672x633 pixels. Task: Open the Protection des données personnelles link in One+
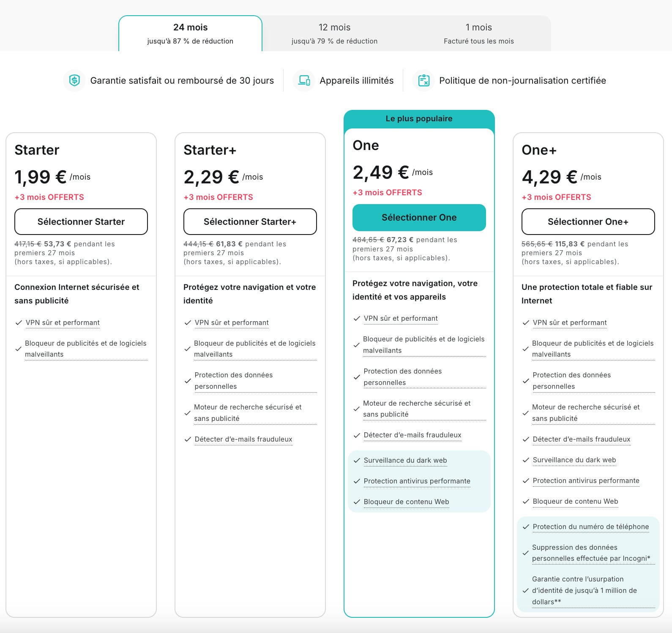572,380
